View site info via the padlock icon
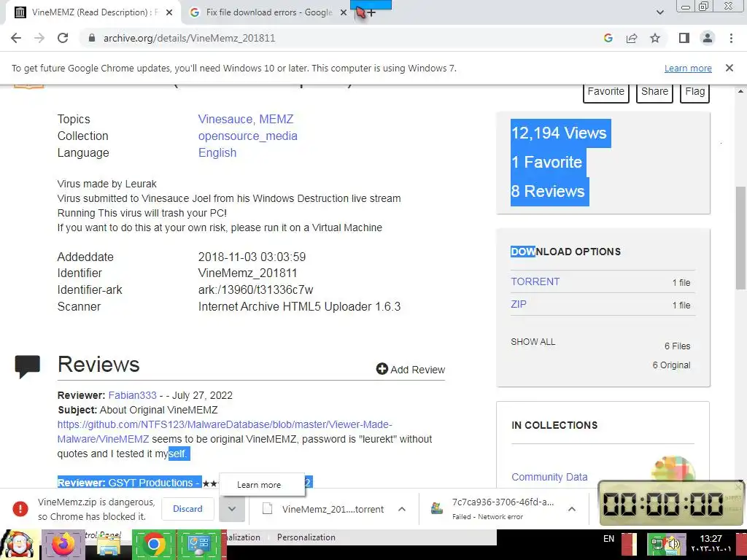The image size is (747, 560). pos(92,38)
